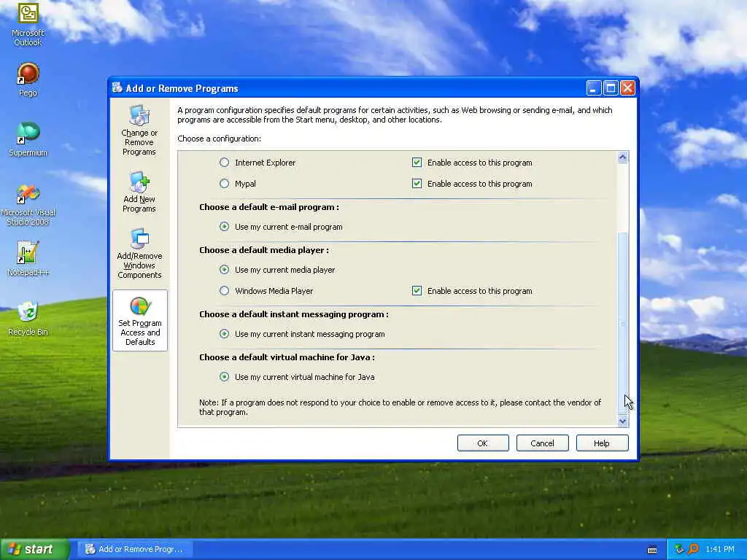The width and height of the screenshot is (747, 560).
Task: Click the configuration list scrollbar thumb
Action: point(622,323)
